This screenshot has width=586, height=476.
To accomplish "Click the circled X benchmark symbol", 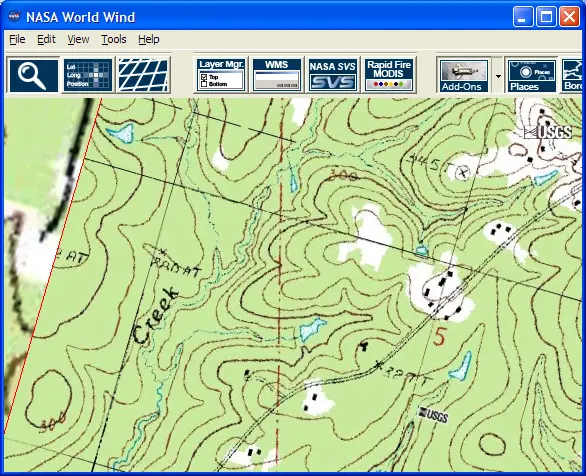I will click(x=463, y=173).
